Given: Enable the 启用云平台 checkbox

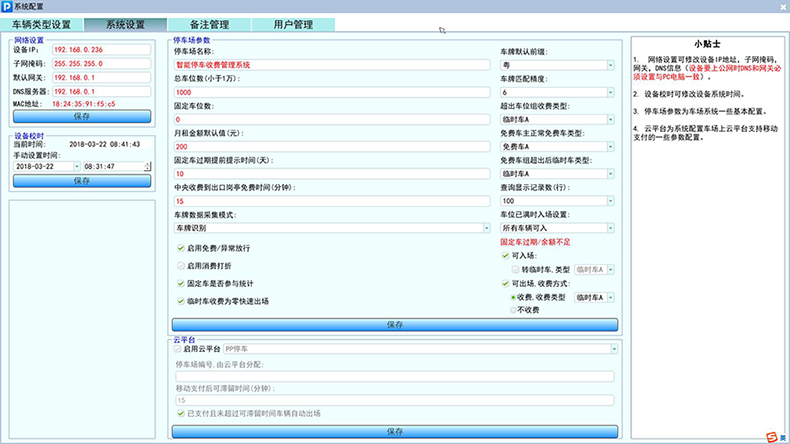Looking at the screenshot, I should [x=179, y=349].
